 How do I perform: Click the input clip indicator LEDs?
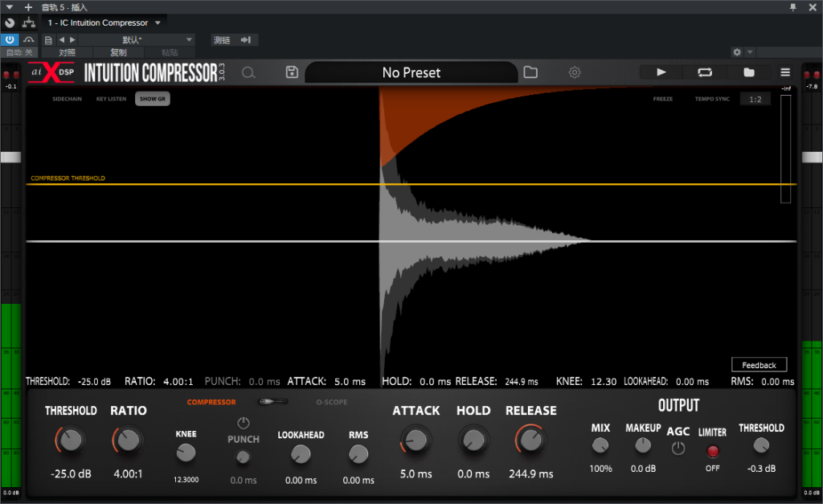10,75
